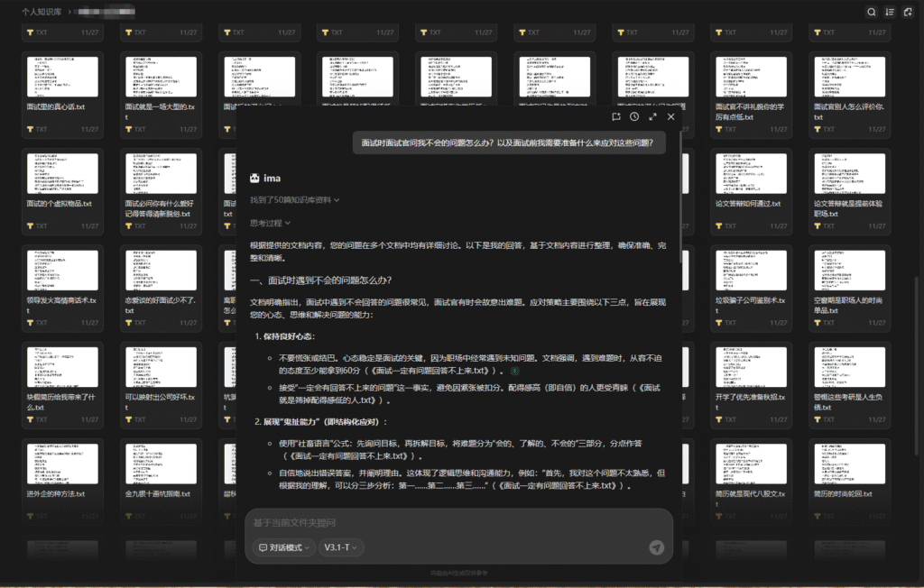This screenshot has height=588, width=924.
Task: Open the 对话模式 mode dropdown
Action: click(x=283, y=547)
